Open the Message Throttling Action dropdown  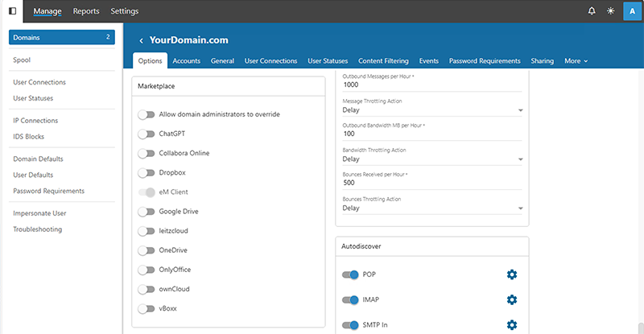[432, 110]
